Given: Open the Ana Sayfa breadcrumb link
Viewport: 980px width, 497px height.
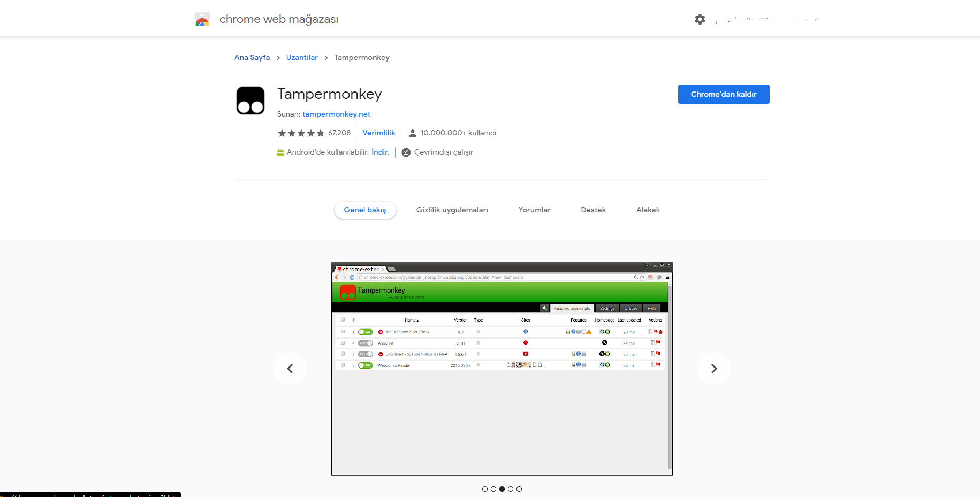Looking at the screenshot, I should click(x=252, y=57).
